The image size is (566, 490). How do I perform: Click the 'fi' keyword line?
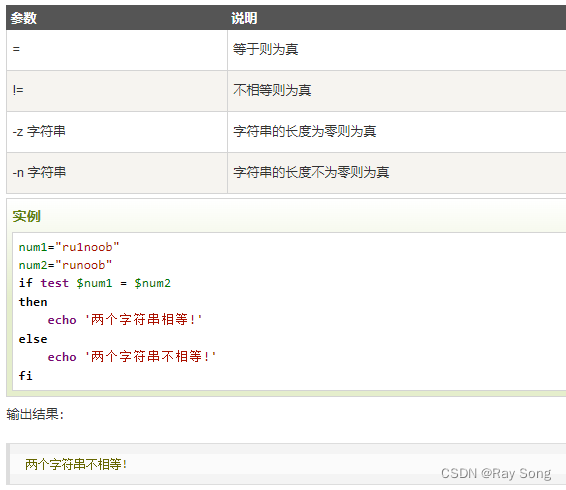pos(26,376)
